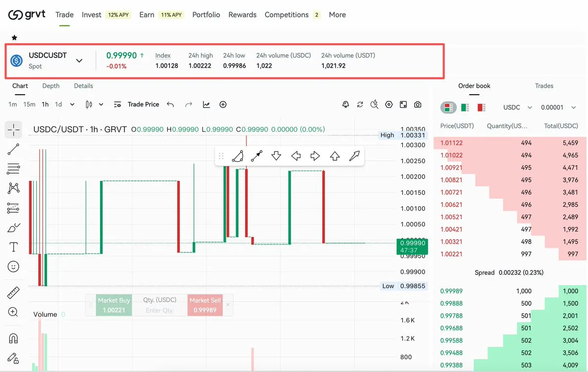
Task: Open the 0.00001 price grouping dropdown
Action: tap(559, 107)
